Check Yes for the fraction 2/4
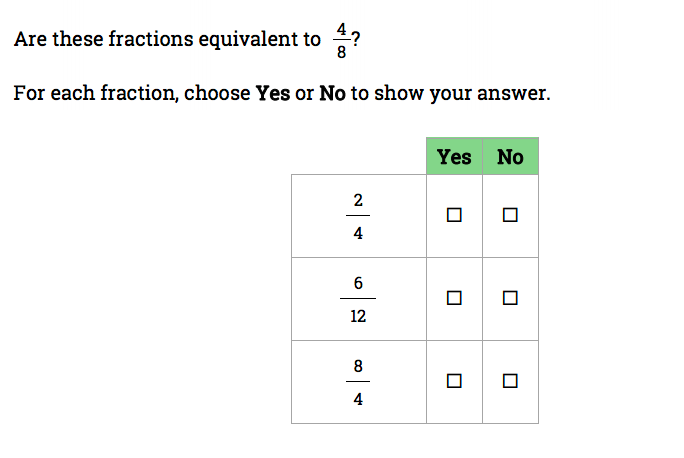 point(455,215)
